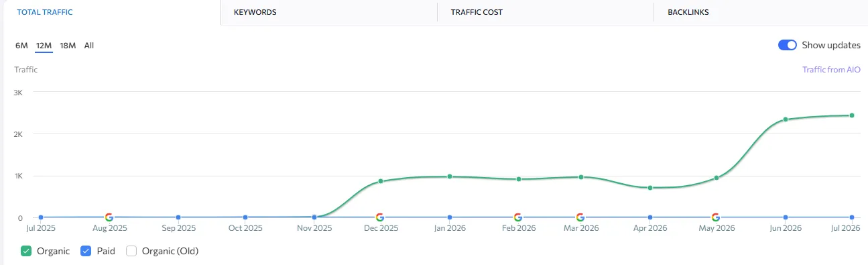Click the 1K axis label
868x265 pixels.
[19, 176]
